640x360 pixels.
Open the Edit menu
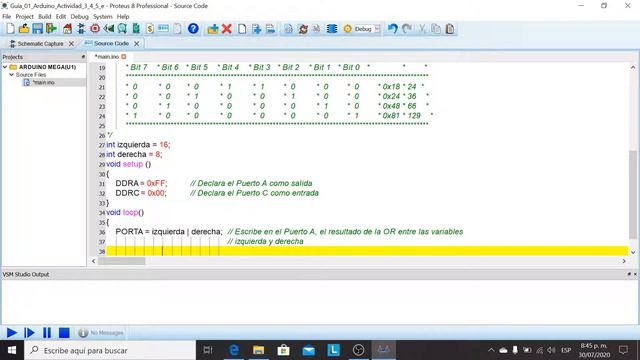pyautogui.click(x=61, y=17)
